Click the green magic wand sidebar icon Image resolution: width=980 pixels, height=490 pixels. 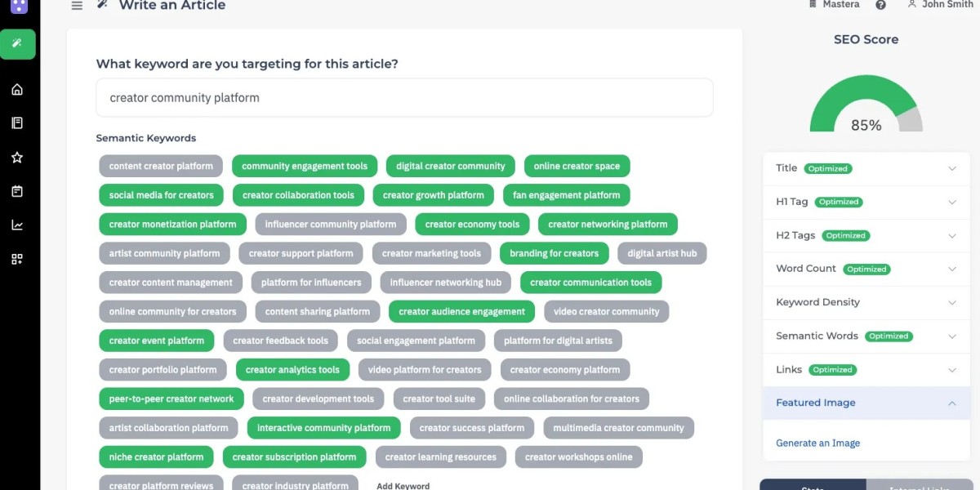pos(18,44)
